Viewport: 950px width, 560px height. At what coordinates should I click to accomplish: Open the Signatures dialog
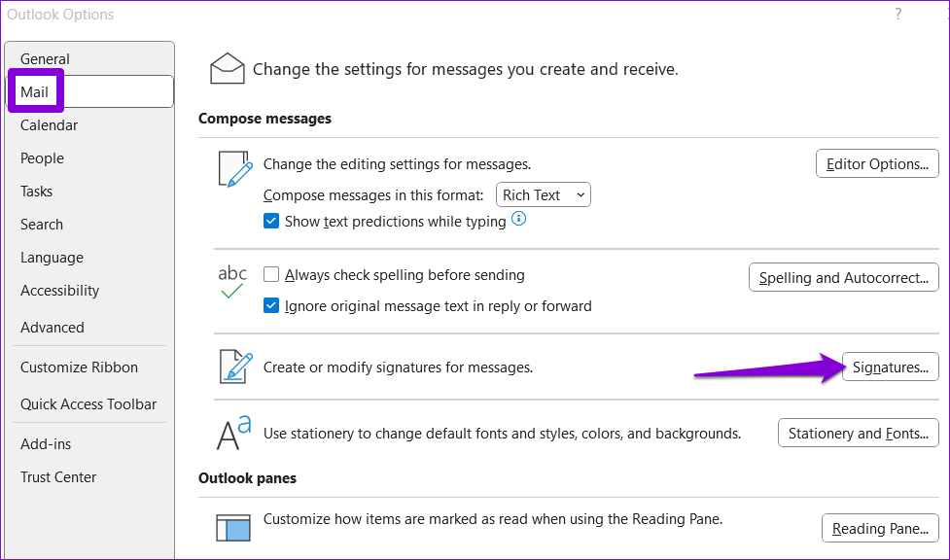(x=890, y=367)
